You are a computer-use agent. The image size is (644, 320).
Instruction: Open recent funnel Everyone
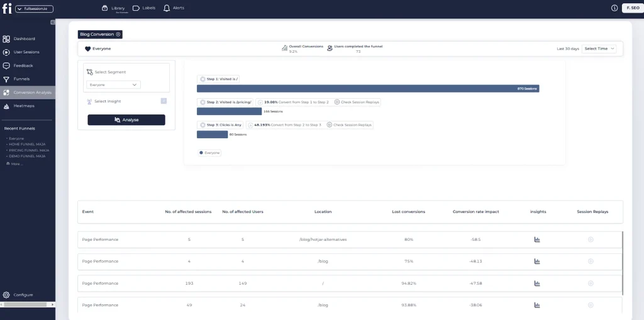(x=16, y=139)
